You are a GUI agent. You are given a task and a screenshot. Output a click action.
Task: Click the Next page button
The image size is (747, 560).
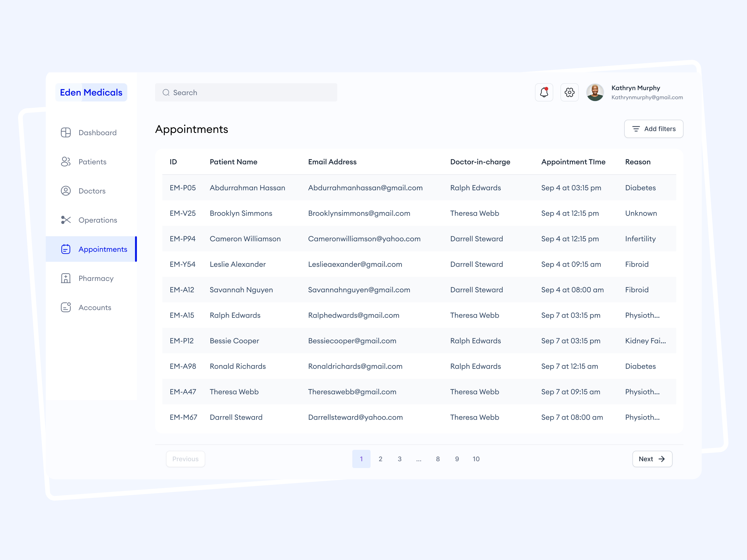click(652, 459)
